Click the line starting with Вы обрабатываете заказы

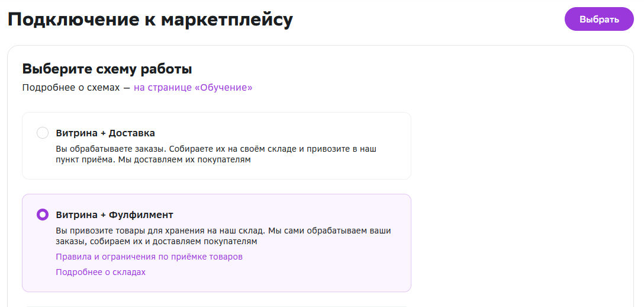click(x=216, y=149)
